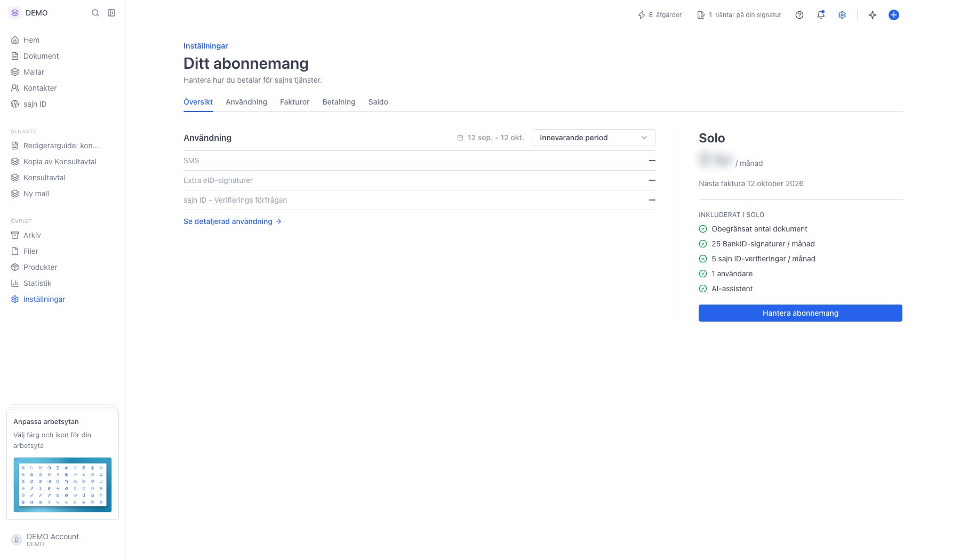Click 'sajn ID - Verifierings förfrågan' row

419,200
